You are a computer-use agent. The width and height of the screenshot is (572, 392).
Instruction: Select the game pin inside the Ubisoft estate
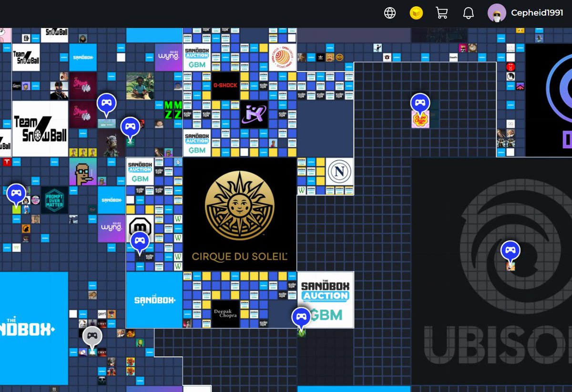coord(510,250)
